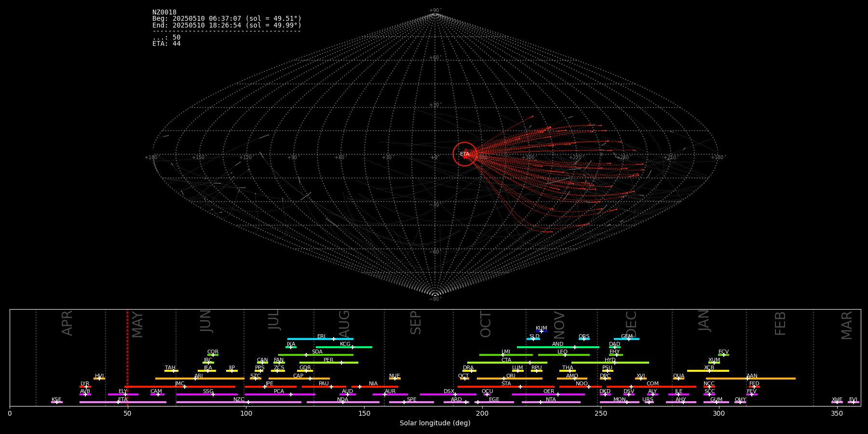
Task: Click the AAN shower label
Action: pyautogui.click(x=752, y=376)
